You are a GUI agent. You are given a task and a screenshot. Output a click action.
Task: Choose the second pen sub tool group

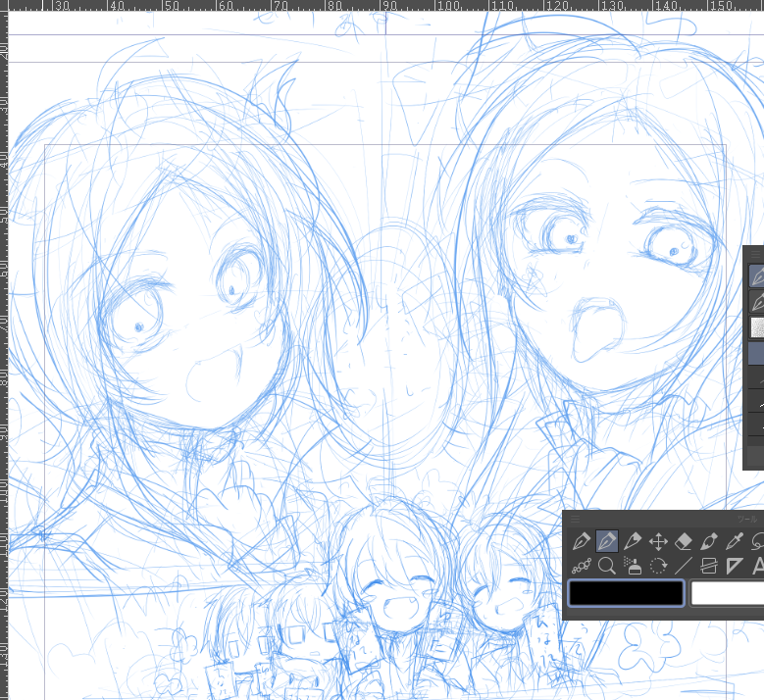coord(757,302)
